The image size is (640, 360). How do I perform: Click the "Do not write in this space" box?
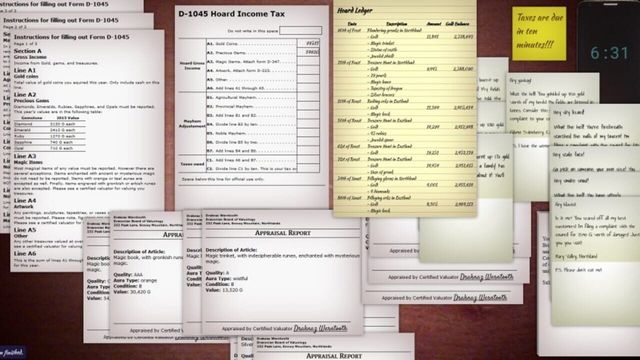point(300,31)
